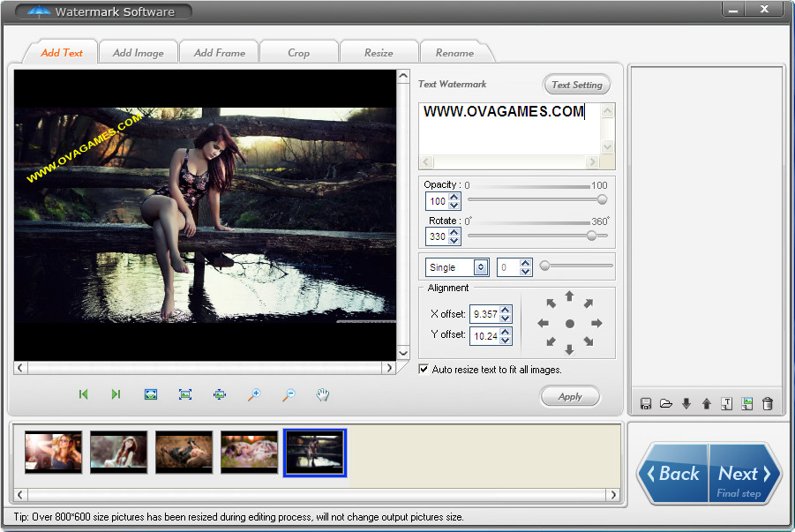Screen dimensions: 795x532
Task: Click the tile spacing slider handle
Action: pyautogui.click(x=544, y=266)
